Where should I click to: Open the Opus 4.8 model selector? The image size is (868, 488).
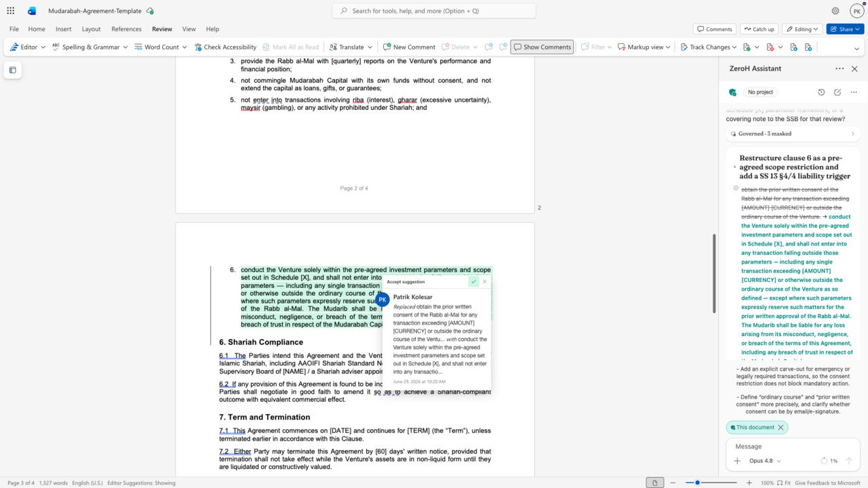coord(765,461)
